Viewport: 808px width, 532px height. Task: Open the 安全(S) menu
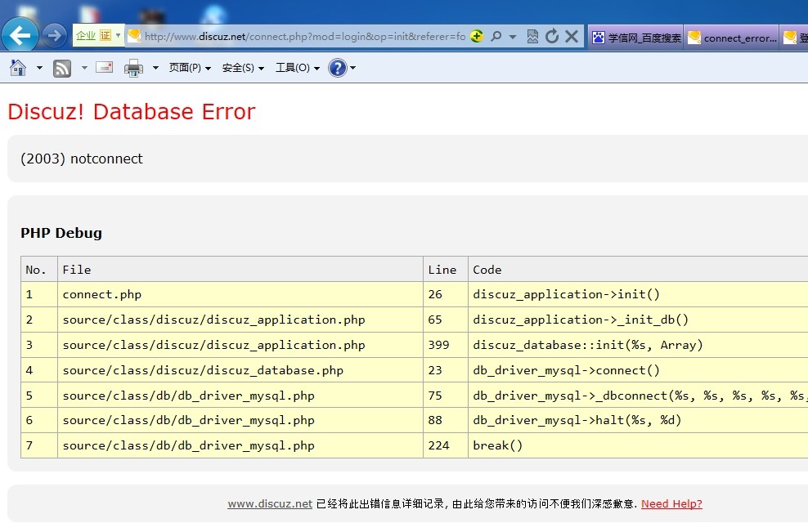tap(243, 69)
